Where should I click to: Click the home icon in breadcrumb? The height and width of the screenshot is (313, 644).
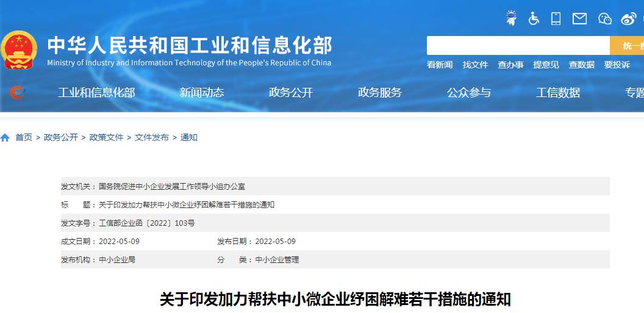pyautogui.click(x=5, y=138)
